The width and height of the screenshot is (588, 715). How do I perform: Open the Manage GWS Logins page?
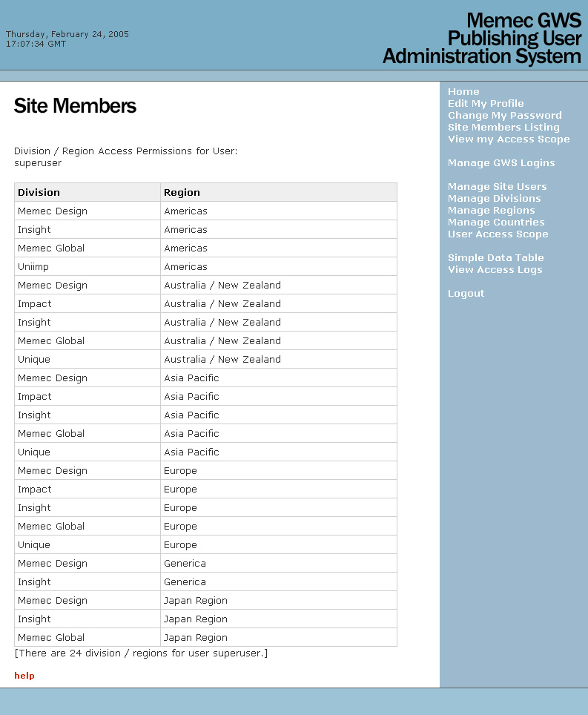tap(501, 162)
